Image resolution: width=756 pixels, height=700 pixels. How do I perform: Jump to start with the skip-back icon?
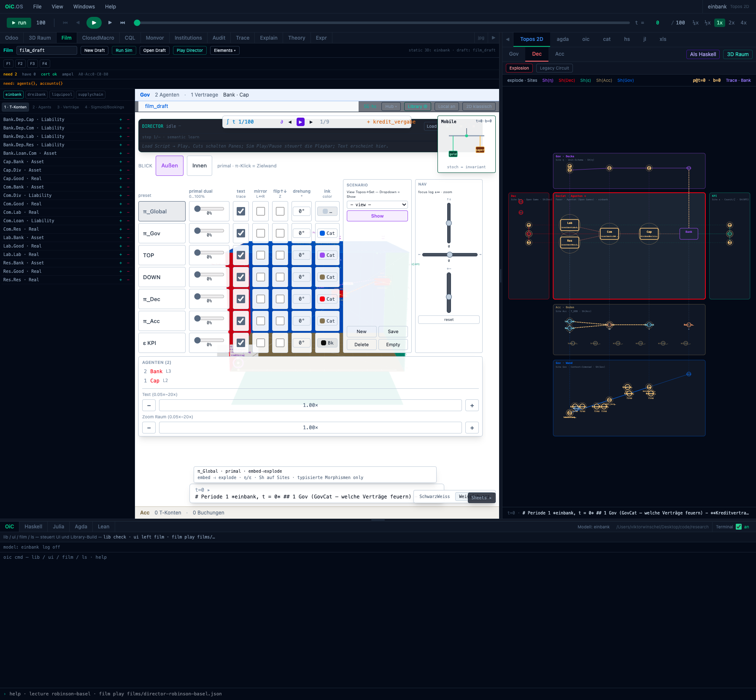tap(65, 23)
